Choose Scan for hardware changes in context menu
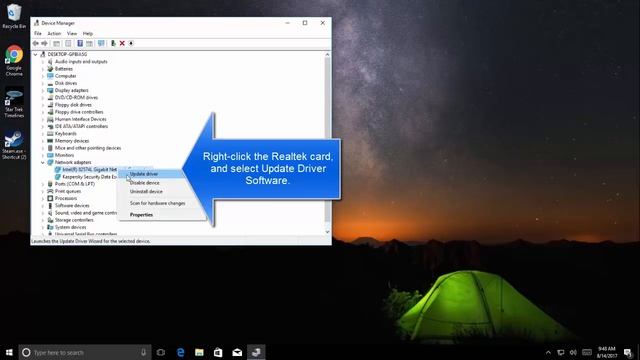 click(158, 203)
